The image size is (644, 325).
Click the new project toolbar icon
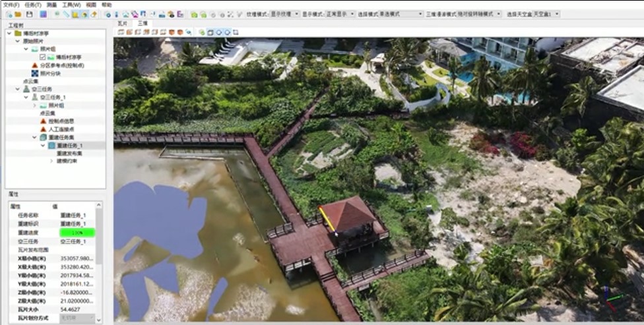pyautogui.click(x=9, y=15)
